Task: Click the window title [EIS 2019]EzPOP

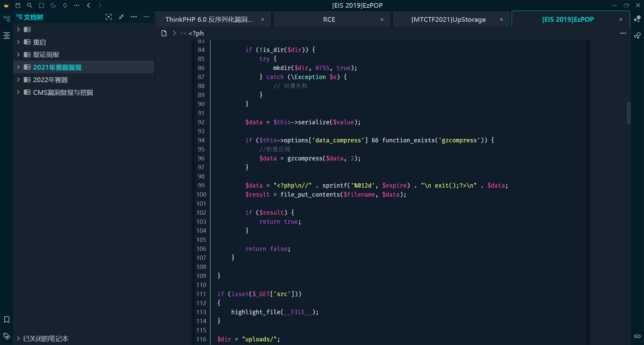Action: coord(357,5)
